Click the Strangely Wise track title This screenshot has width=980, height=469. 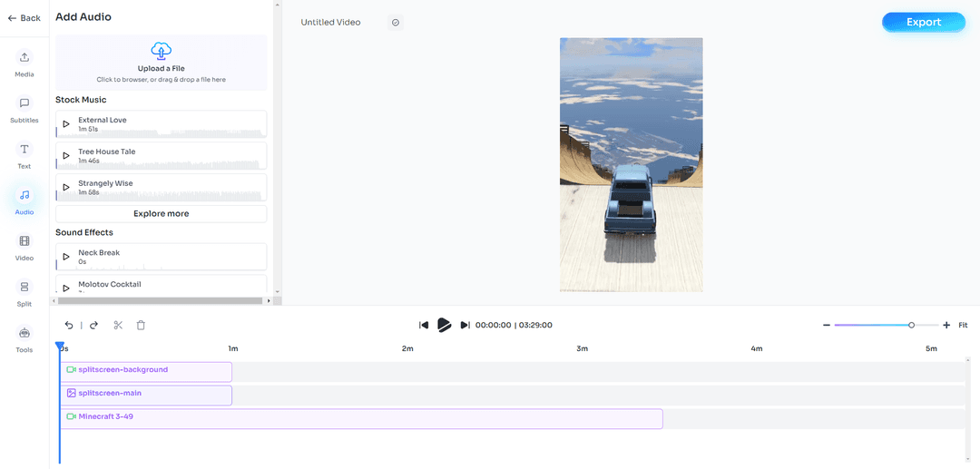point(105,183)
